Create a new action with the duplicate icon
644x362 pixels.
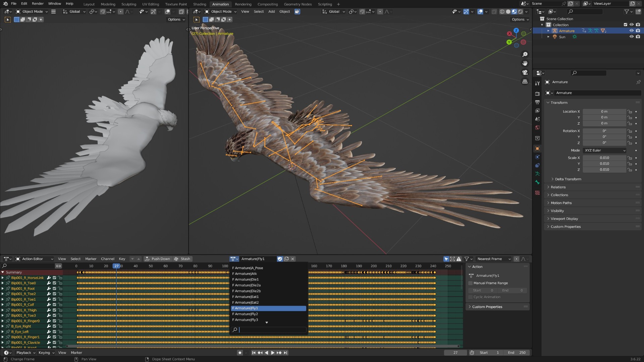[286, 259]
